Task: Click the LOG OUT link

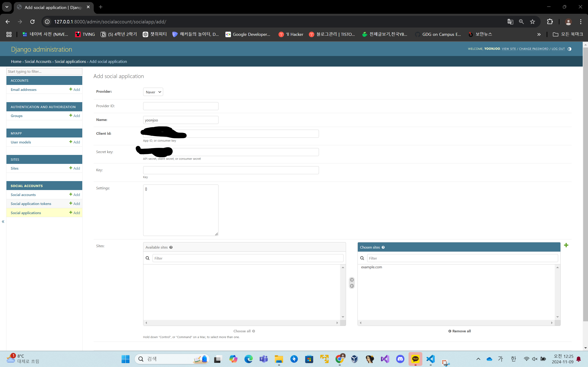Action: 558,49
